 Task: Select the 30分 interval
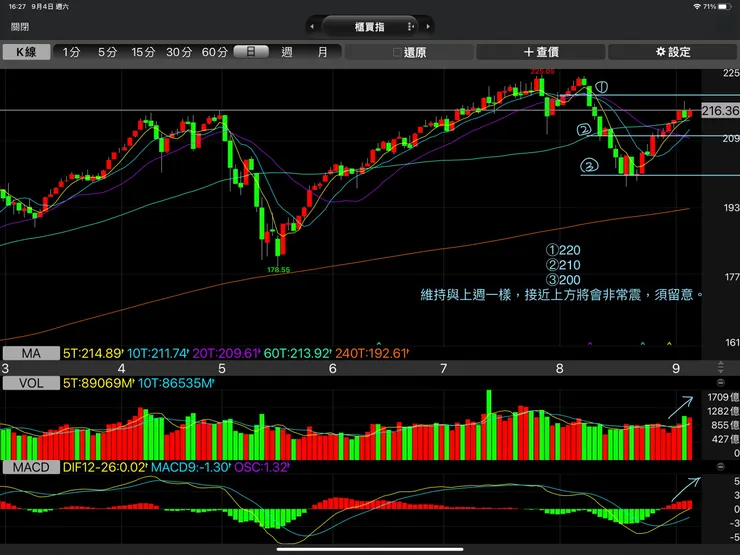179,52
